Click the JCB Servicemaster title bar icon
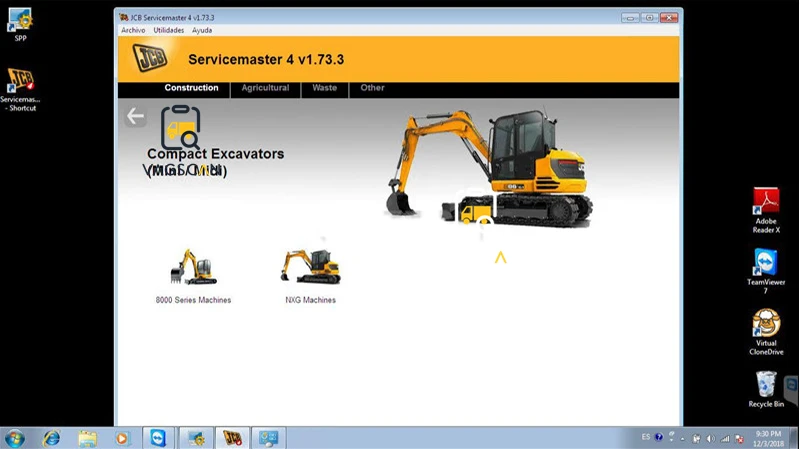 click(x=124, y=17)
